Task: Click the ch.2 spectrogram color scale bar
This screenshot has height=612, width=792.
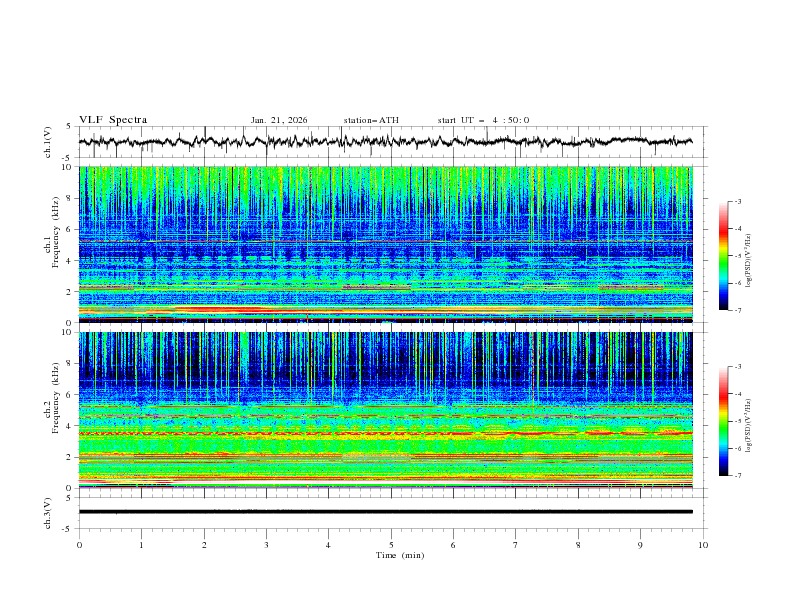Action: tap(723, 421)
